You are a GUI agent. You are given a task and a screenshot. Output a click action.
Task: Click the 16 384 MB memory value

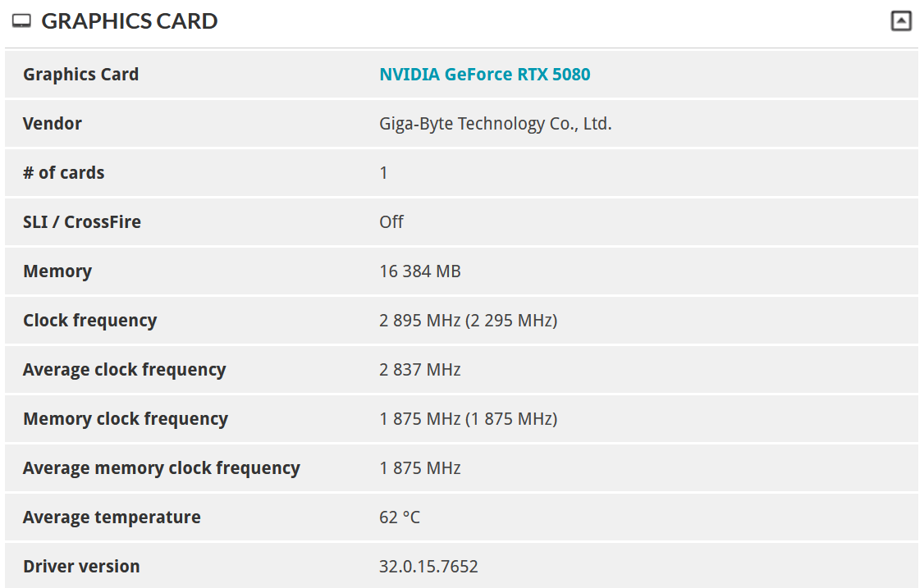pos(419,271)
